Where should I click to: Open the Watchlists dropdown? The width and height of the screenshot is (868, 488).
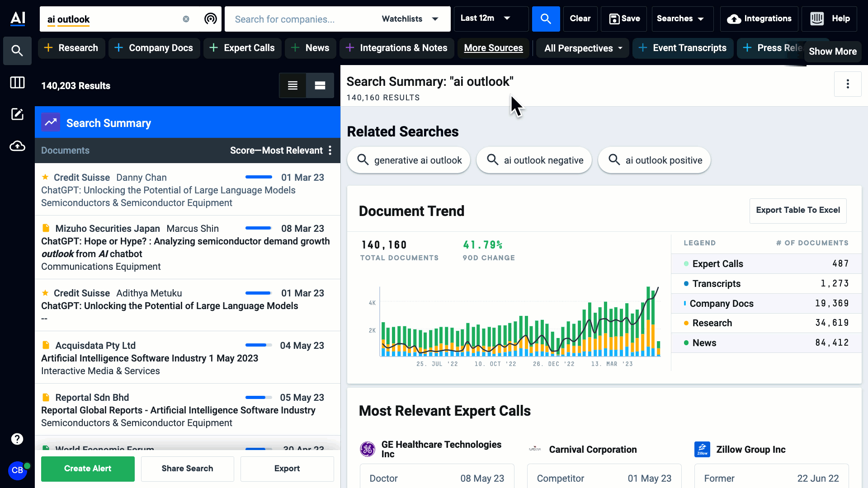click(x=410, y=19)
